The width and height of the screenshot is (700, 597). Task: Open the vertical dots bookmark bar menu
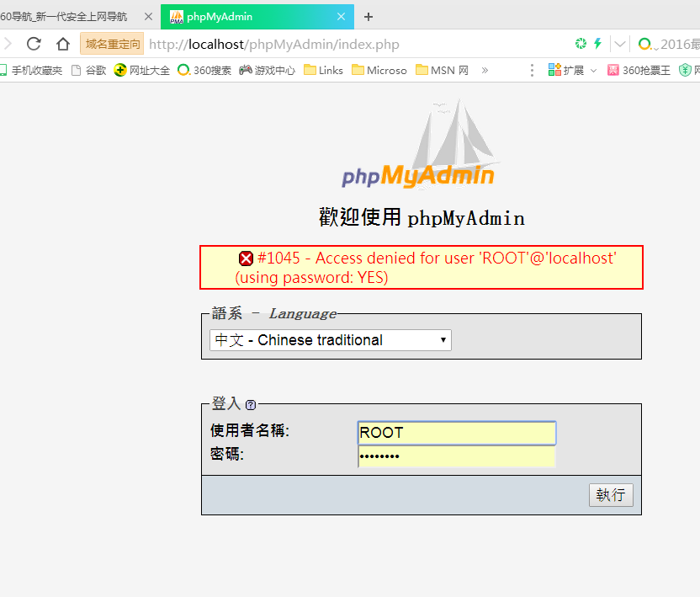[x=532, y=70]
